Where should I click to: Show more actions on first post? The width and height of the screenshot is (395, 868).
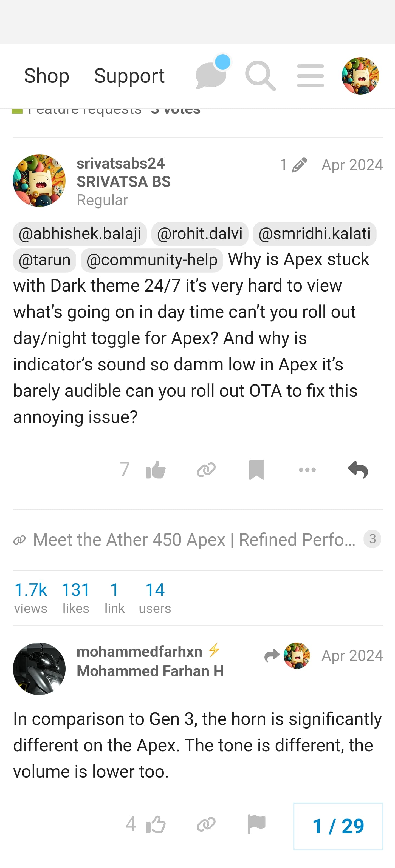click(x=307, y=469)
